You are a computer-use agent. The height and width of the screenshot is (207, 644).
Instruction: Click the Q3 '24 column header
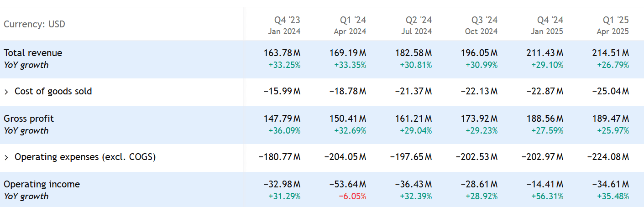coord(484,21)
